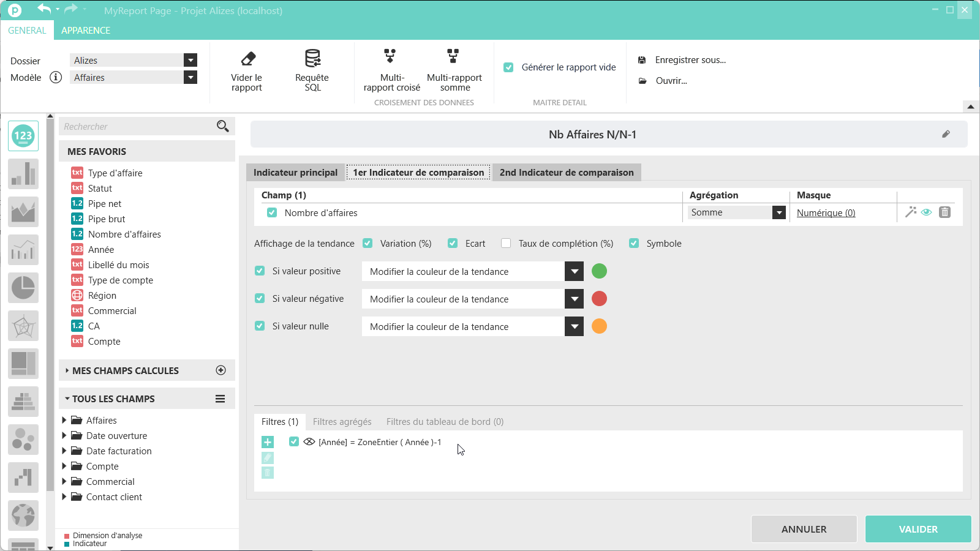The height and width of the screenshot is (551, 980).
Task: Toggle visibility eye of Nombre d'affaires field
Action: [x=927, y=212]
